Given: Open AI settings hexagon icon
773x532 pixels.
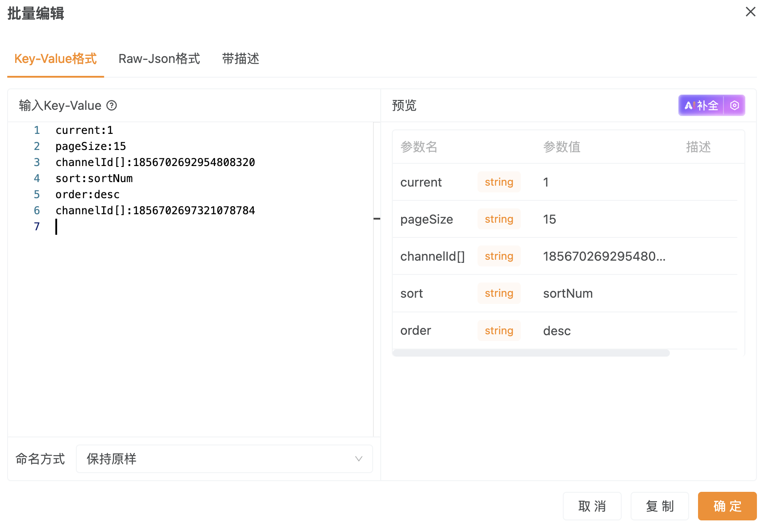Looking at the screenshot, I should tap(735, 105).
